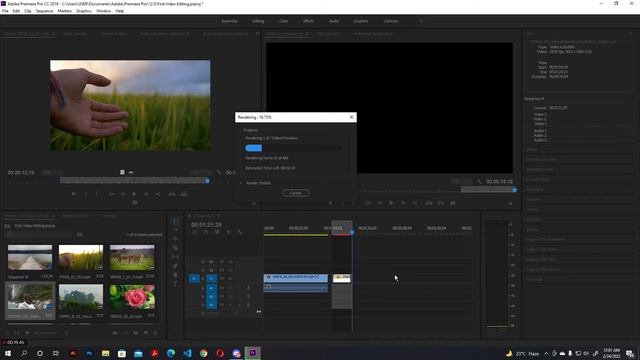Expand the Lumetri Color panel

coord(539,180)
